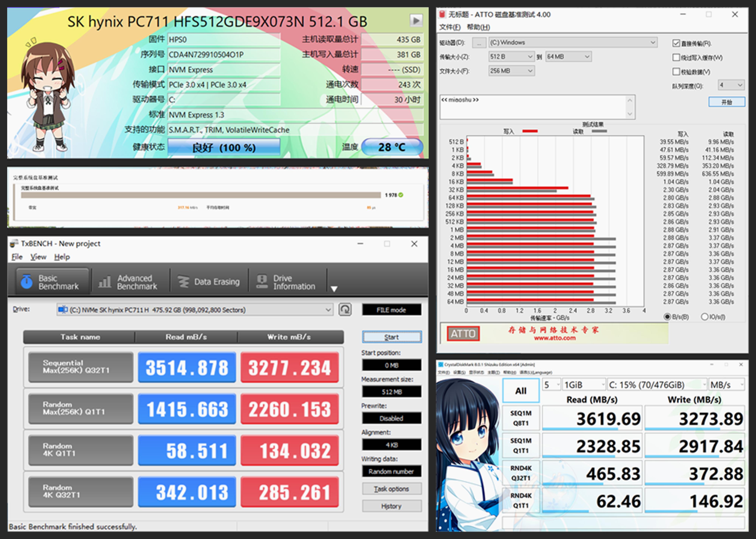Click the Start button in TxBENCH
The image size is (756, 539).
(392, 337)
